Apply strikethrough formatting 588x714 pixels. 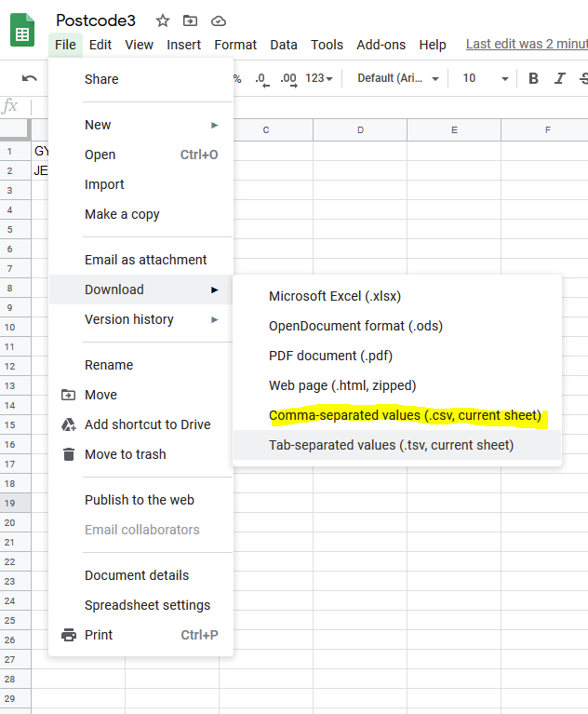582,78
